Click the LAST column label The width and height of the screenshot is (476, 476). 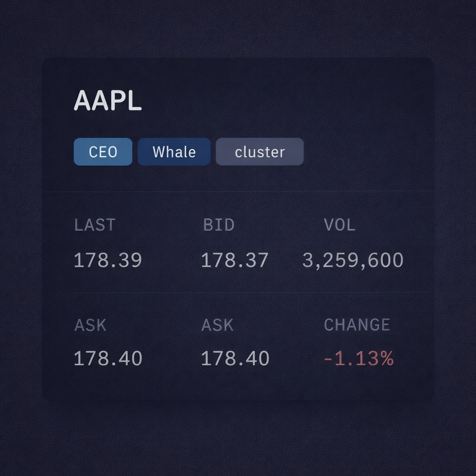click(x=94, y=225)
